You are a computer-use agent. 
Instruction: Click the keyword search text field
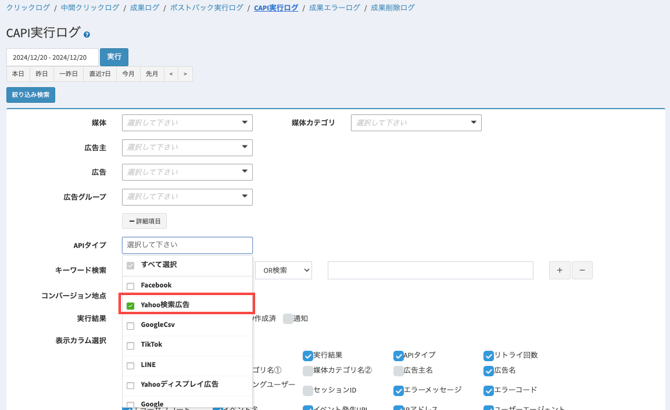[430, 270]
